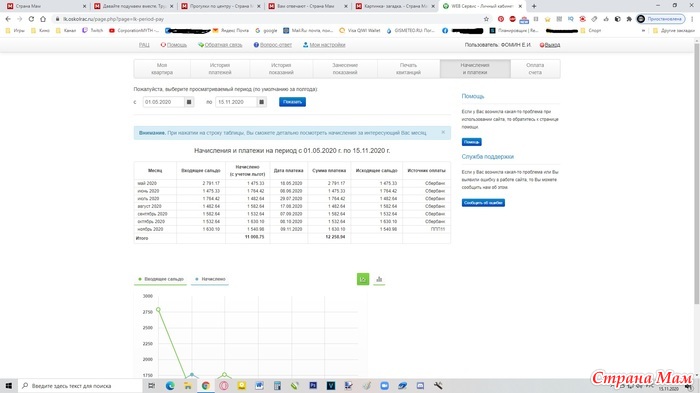This screenshot has height=393, width=700.
Task: Open Task View on taskbar
Action: pos(151,385)
